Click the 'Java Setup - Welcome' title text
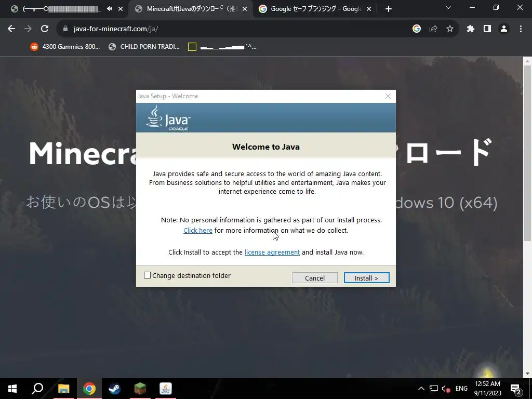The image size is (532, 399). click(x=168, y=96)
